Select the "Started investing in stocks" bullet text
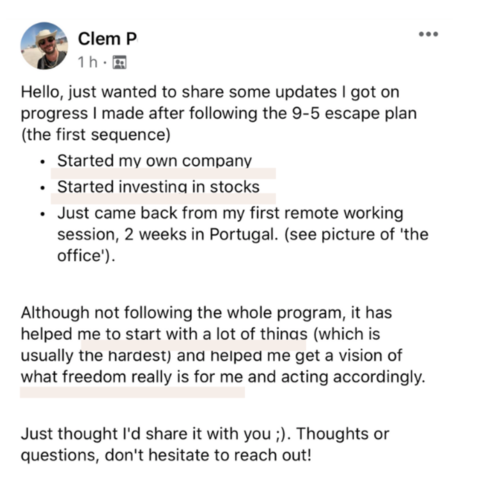 158,187
